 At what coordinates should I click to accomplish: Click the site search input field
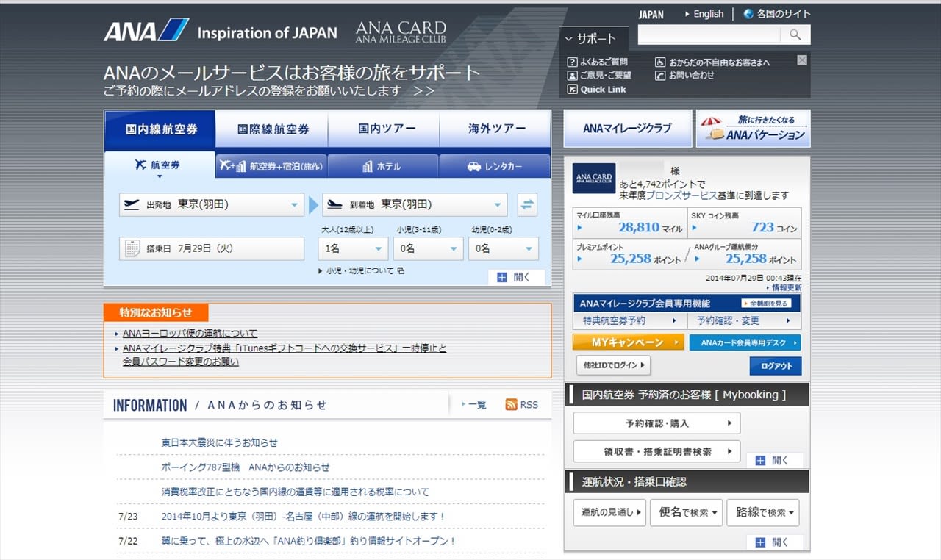pyautogui.click(x=709, y=35)
